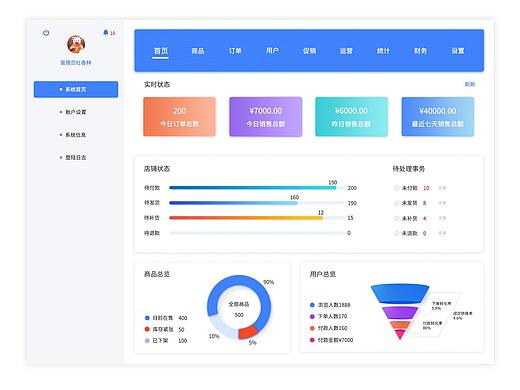The image size is (520, 390).
Task: Open the orange 今日订单总数 200 card
Action: (179, 117)
